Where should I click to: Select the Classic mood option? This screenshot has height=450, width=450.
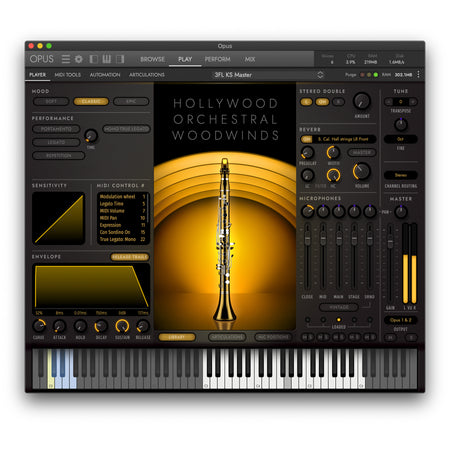click(x=91, y=101)
